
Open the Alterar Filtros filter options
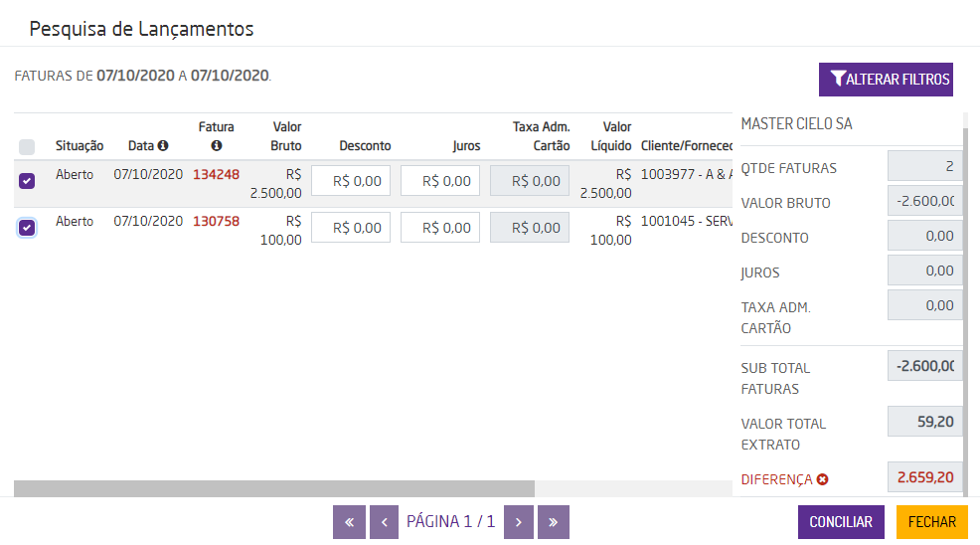886,80
